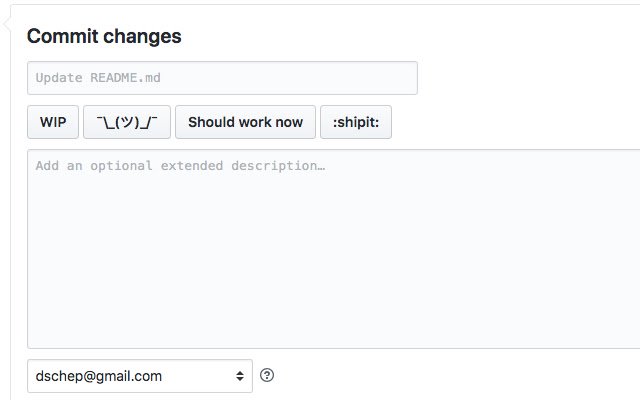
Task: Show help for commit email address
Action: 267,376
